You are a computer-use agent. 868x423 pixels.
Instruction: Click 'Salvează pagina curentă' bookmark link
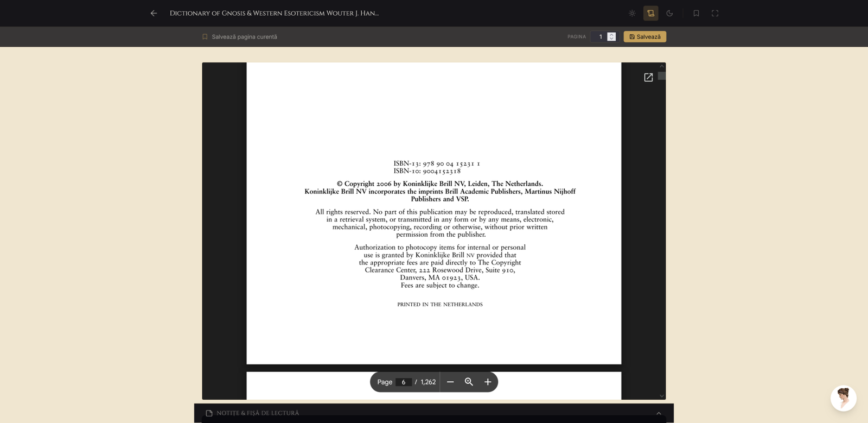coord(240,37)
